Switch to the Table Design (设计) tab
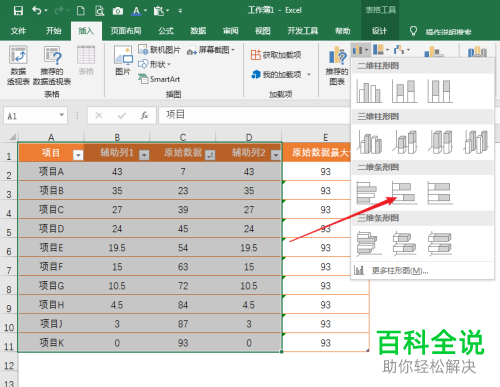This screenshot has width=500, height=387. pos(379,31)
